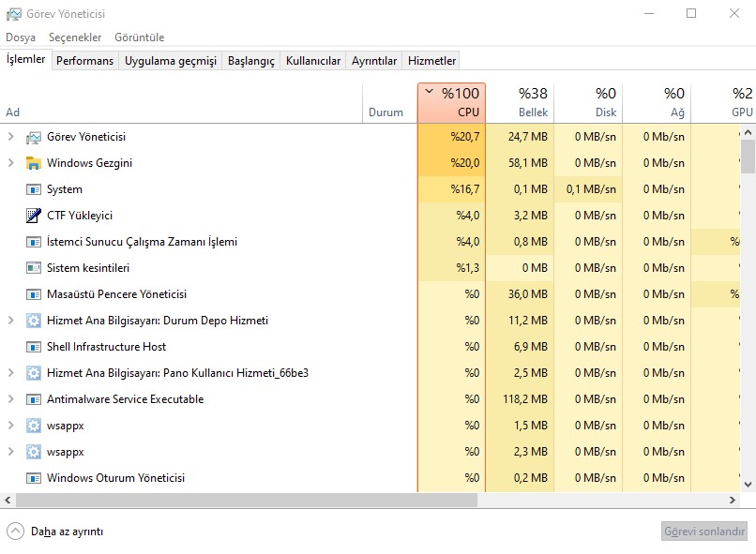Image resolution: width=756 pixels, height=554 pixels.
Task: Switch to the Başlangıç tab
Action: pyautogui.click(x=250, y=61)
